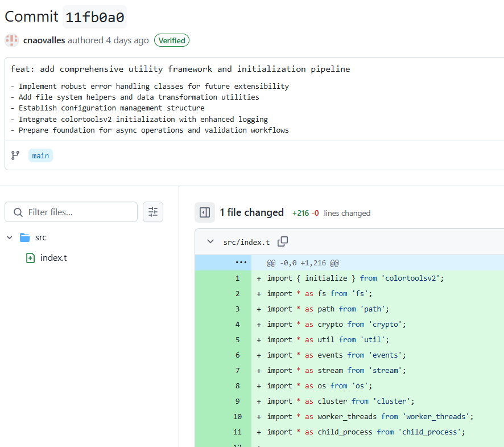Click the added-file icon beside index.t
This screenshot has height=447, width=504.
[30, 258]
